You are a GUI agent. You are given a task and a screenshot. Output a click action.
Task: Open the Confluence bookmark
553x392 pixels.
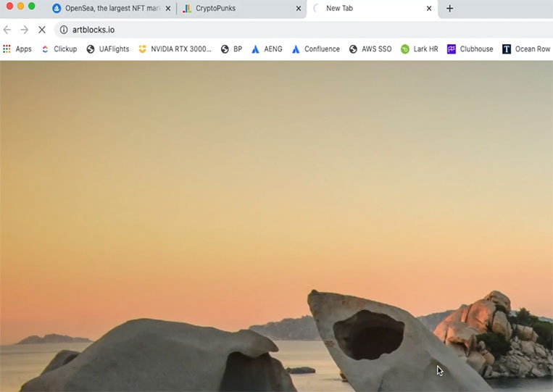coord(316,49)
